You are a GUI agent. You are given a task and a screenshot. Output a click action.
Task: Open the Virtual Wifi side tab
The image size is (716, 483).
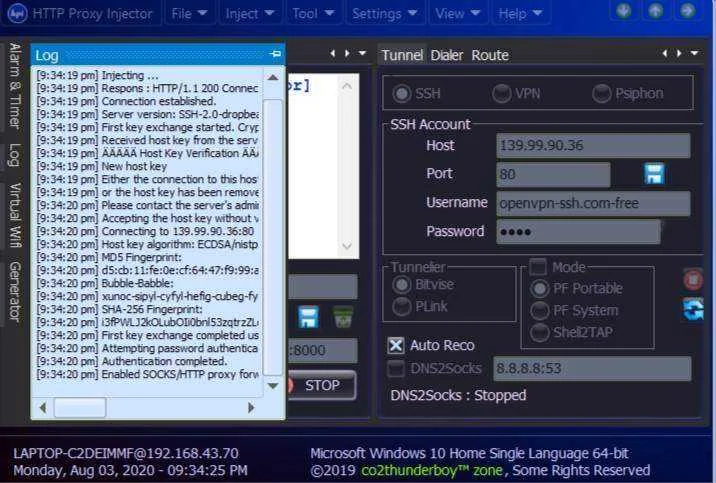[x=15, y=215]
